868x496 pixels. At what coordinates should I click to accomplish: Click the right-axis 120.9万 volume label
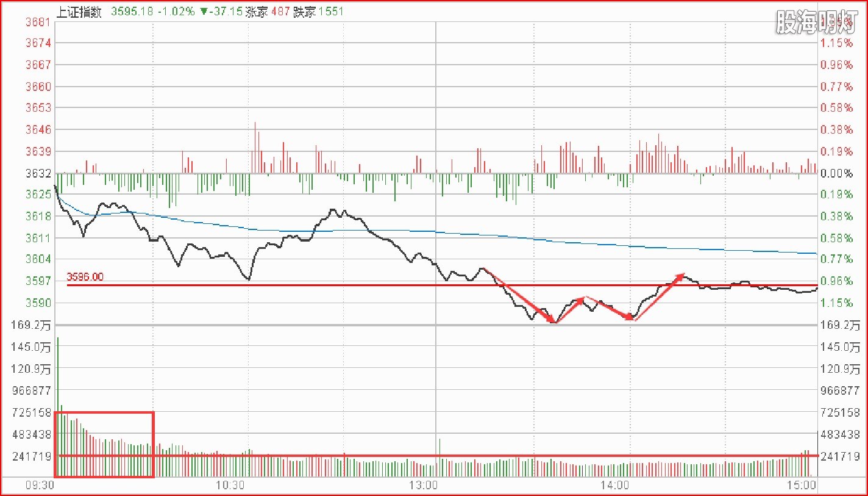[x=841, y=368]
